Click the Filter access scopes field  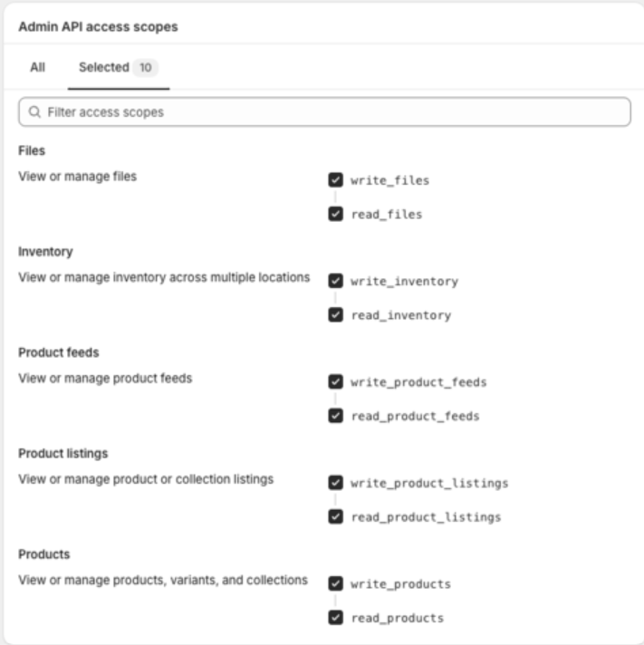pyautogui.click(x=326, y=112)
